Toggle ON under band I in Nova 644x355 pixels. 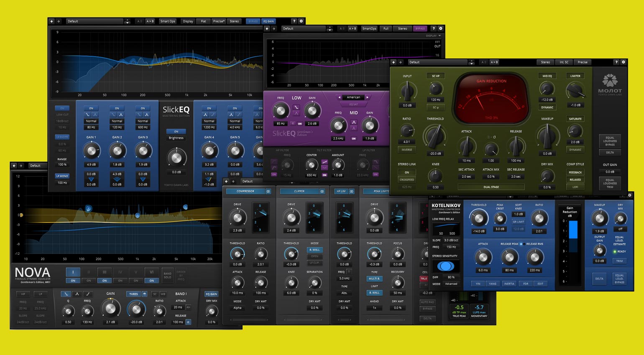(73, 281)
